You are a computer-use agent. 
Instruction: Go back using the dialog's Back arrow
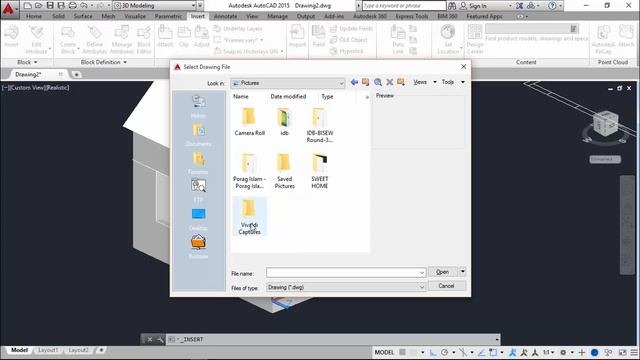point(354,82)
